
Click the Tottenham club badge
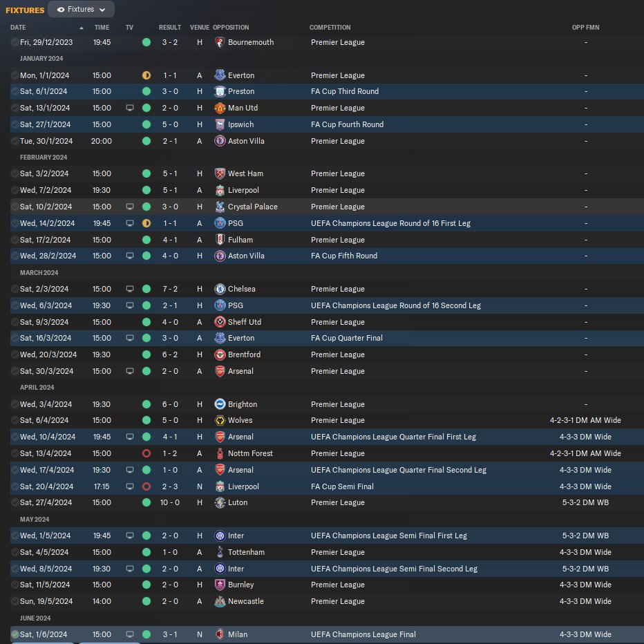pos(220,552)
